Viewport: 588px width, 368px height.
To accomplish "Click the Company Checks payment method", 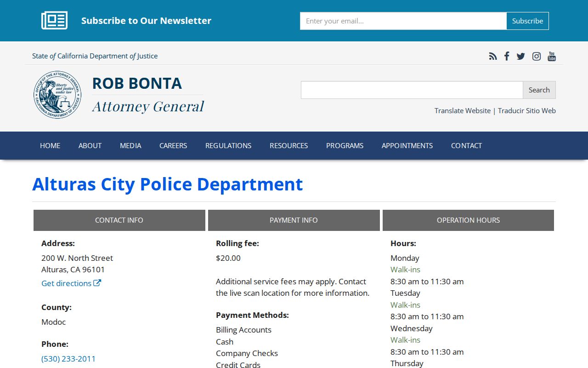I will (x=247, y=353).
